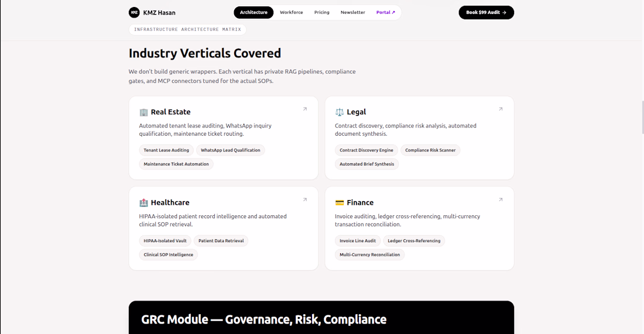The width and height of the screenshot is (644, 334).
Task: Open the Pricing nav item
Action: click(x=321, y=12)
